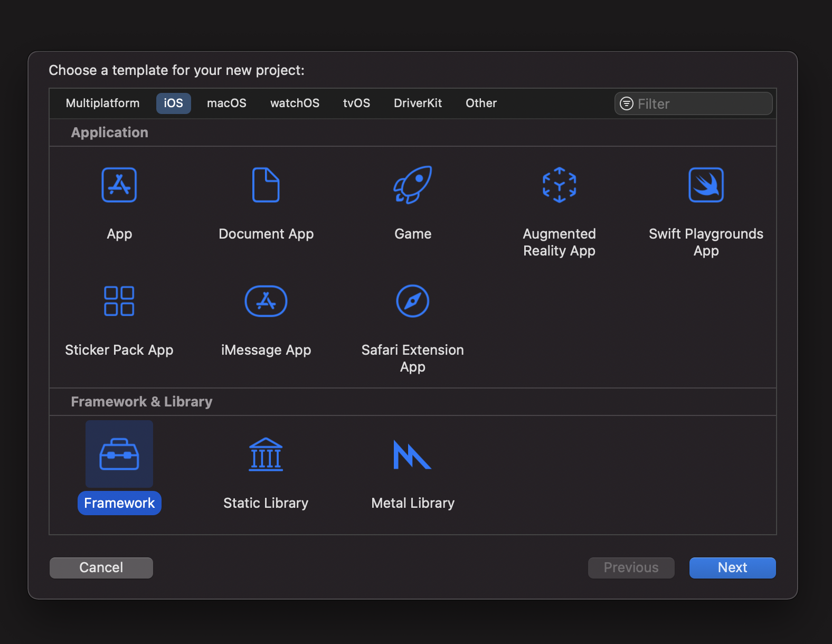
Task: Select the iOS platform tab
Action: pos(173,103)
